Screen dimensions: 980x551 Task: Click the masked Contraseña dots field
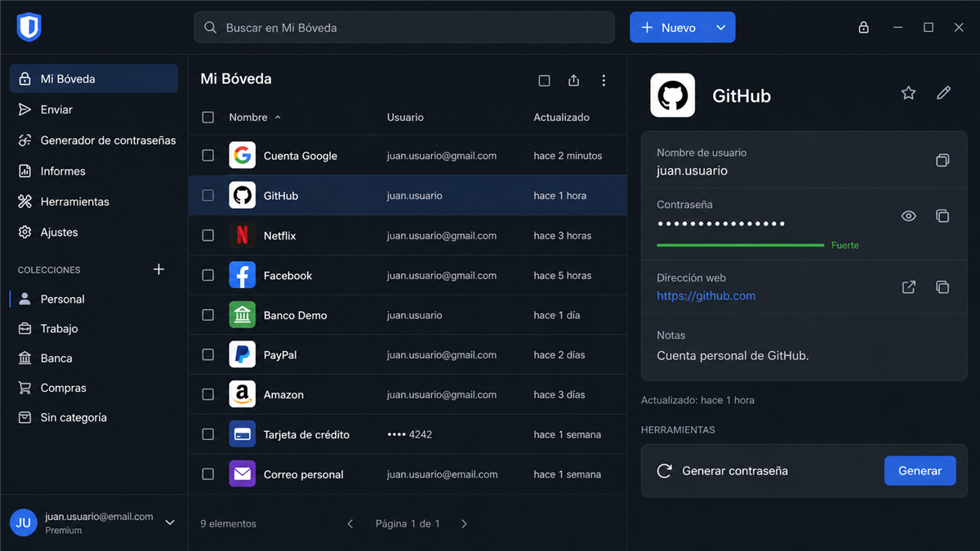pos(720,224)
